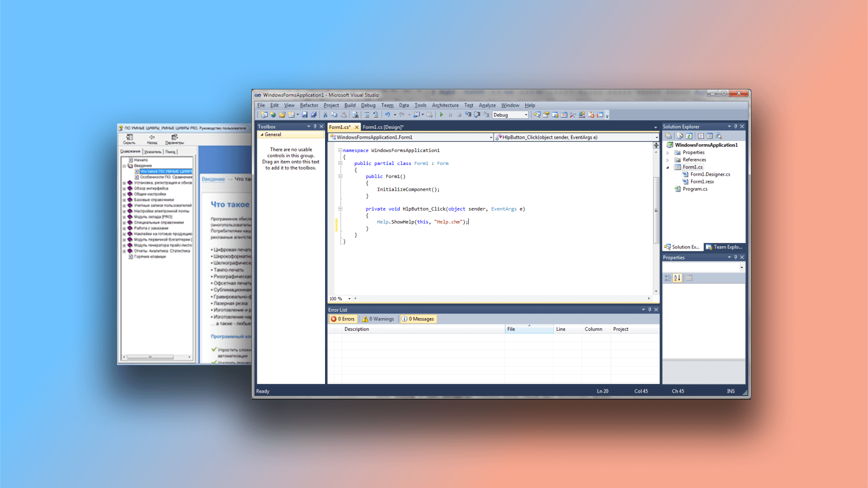Open the Build menu
Image resolution: width=868 pixels, height=488 pixels.
pyautogui.click(x=350, y=105)
